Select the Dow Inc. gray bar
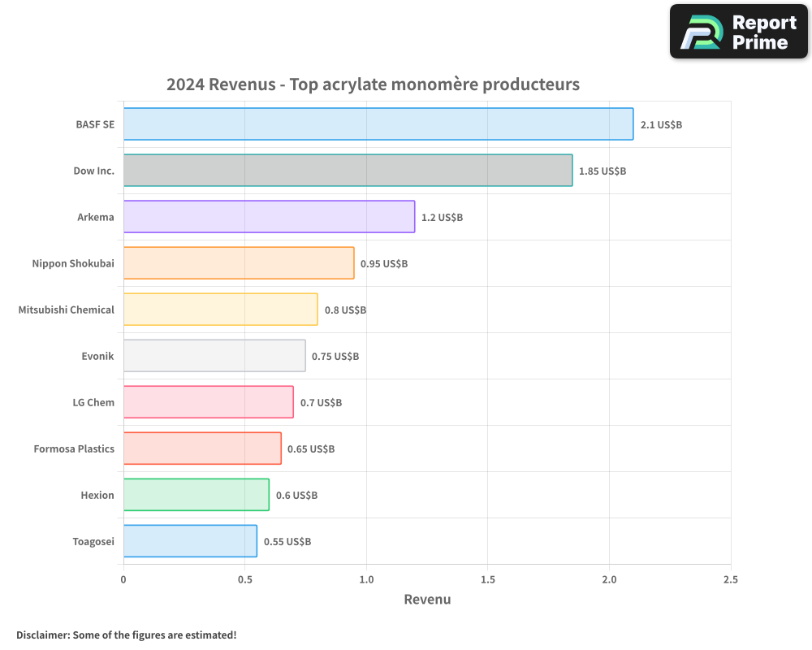Screen dimensions: 812x650 pyautogui.click(x=348, y=171)
